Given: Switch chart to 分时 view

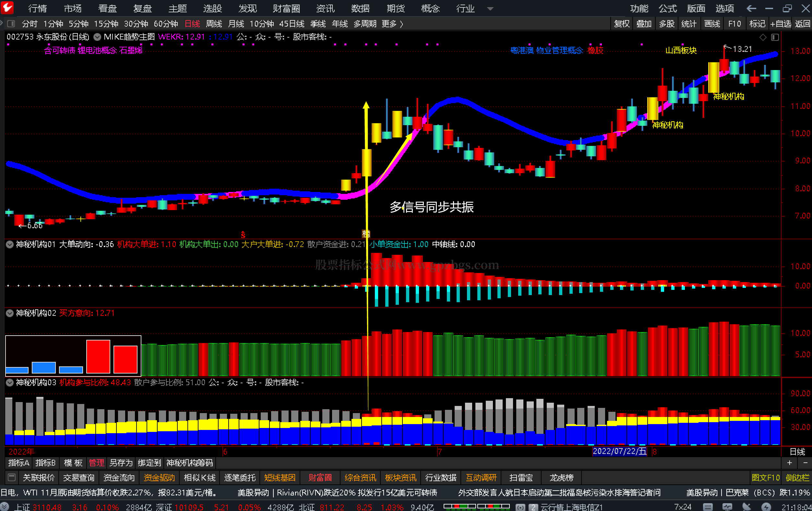Looking at the screenshot, I should [x=30, y=24].
